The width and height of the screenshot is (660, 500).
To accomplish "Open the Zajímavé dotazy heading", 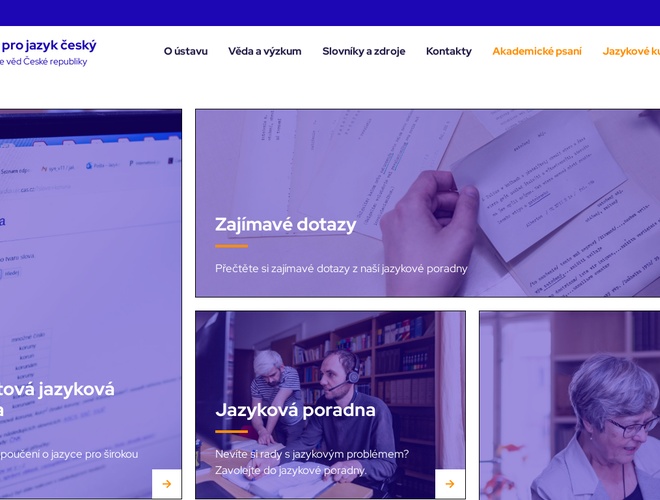I will tap(285, 224).
